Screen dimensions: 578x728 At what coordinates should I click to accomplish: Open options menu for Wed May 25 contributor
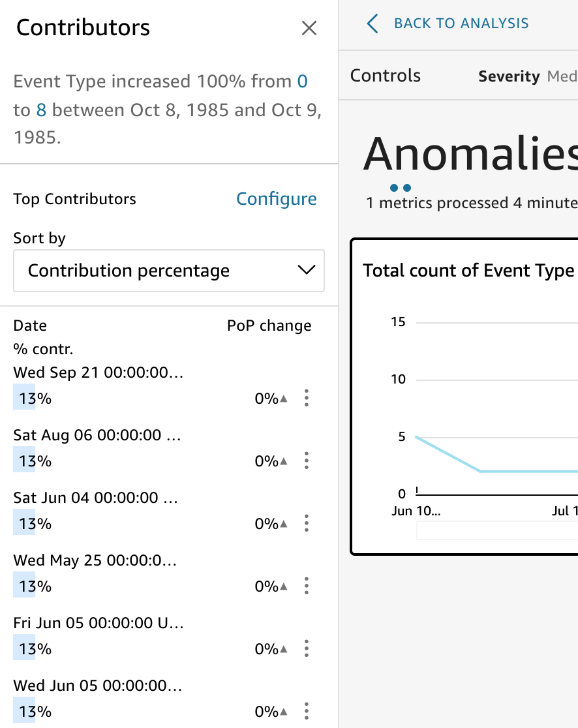click(x=307, y=586)
